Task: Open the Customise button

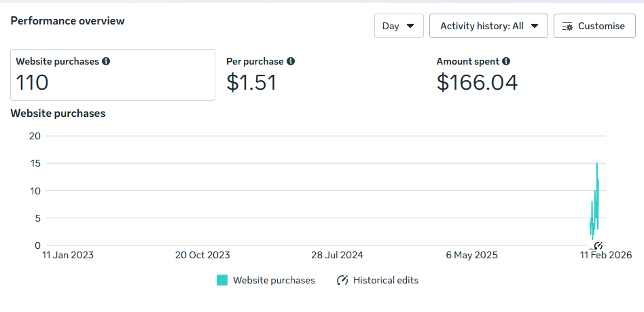Action: [x=594, y=26]
